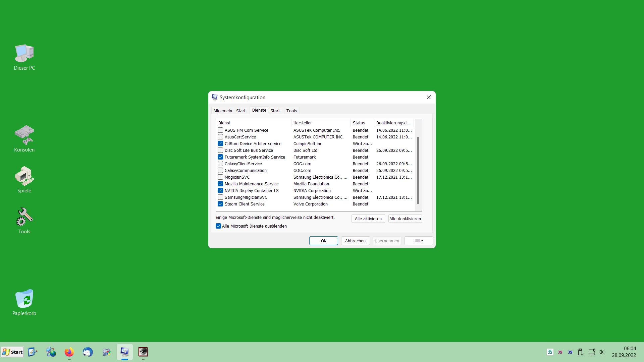Image resolution: width=644 pixels, height=362 pixels.
Task: Launch the checklist notepad taskbar icon
Action: 32,352
